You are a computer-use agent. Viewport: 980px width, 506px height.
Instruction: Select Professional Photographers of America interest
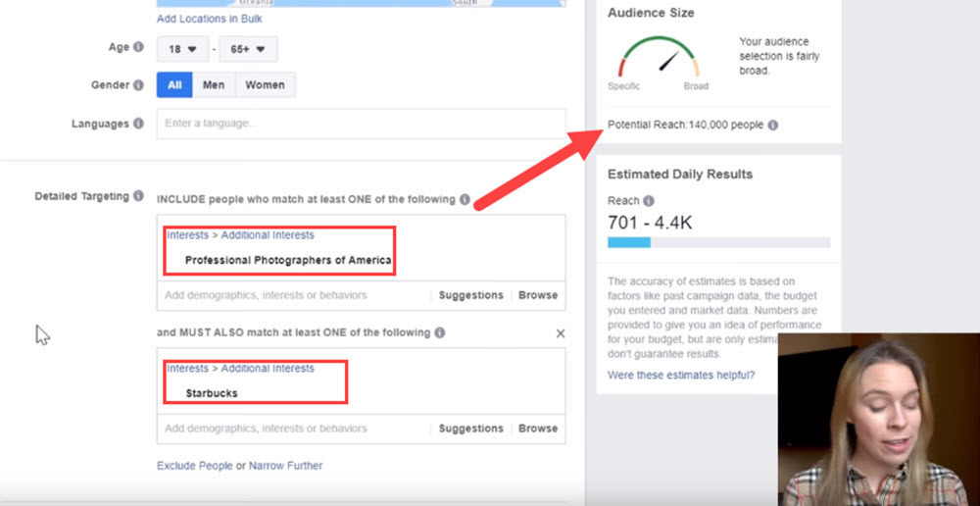[x=288, y=260]
